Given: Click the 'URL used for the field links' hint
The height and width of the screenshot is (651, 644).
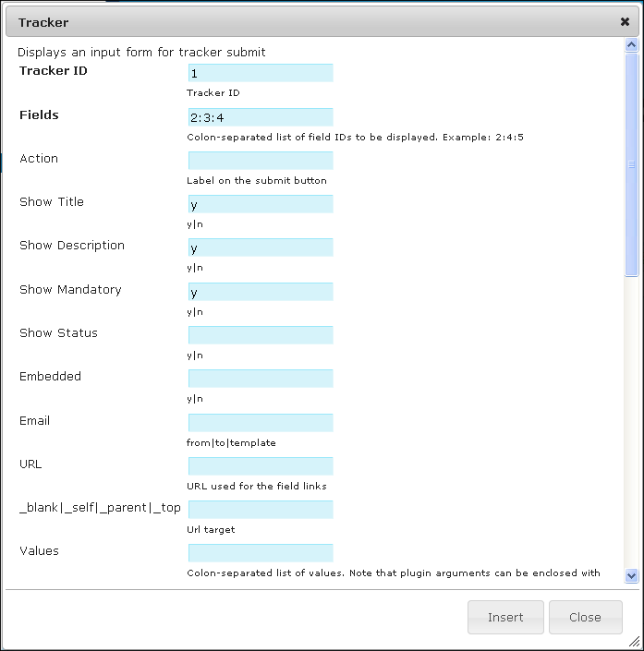Looking at the screenshot, I should [257, 487].
